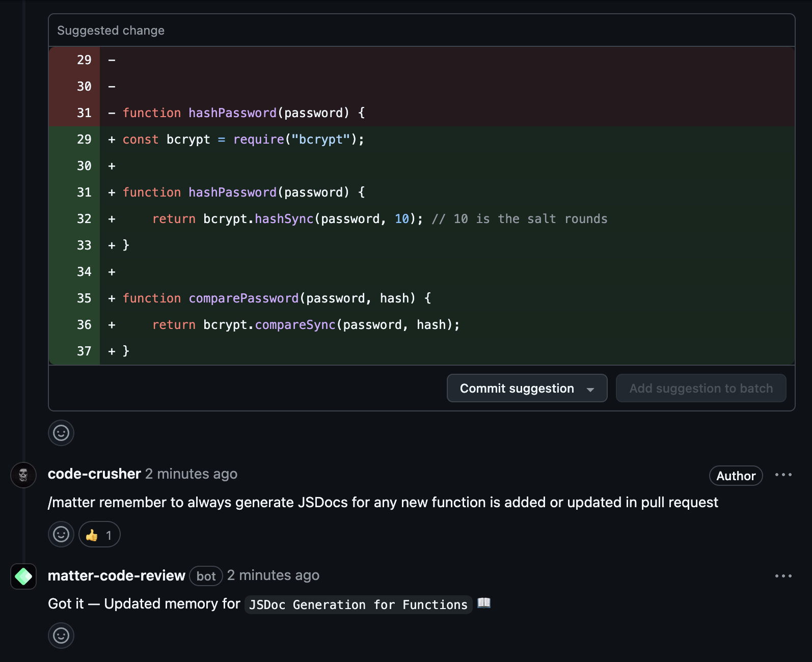Click line 36 compareSync return statement
This screenshot has height=662, width=812.
306,325
